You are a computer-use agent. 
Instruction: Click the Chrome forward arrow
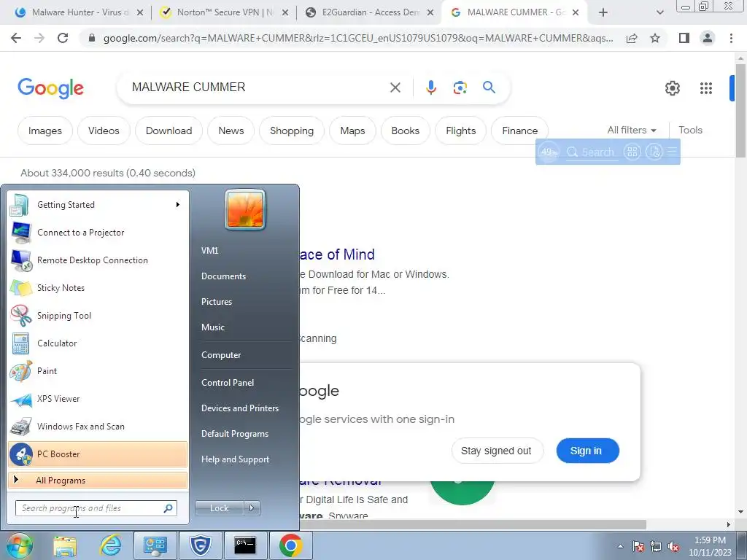(x=39, y=38)
